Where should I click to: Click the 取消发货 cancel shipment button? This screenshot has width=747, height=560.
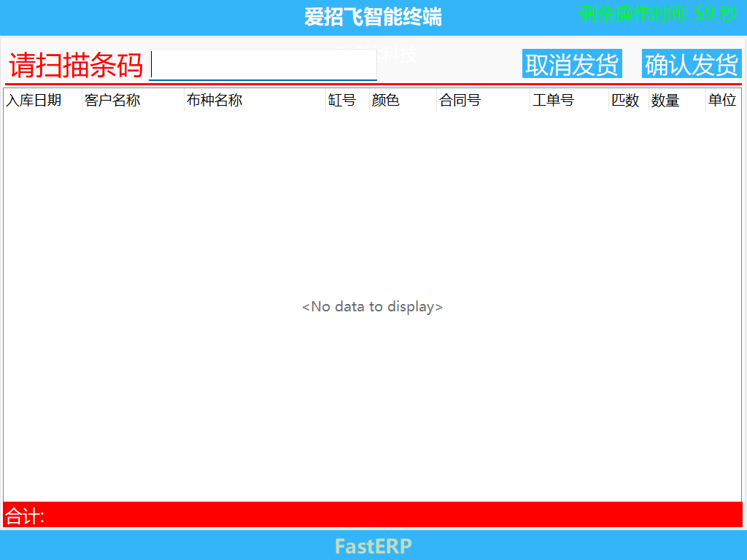572,63
